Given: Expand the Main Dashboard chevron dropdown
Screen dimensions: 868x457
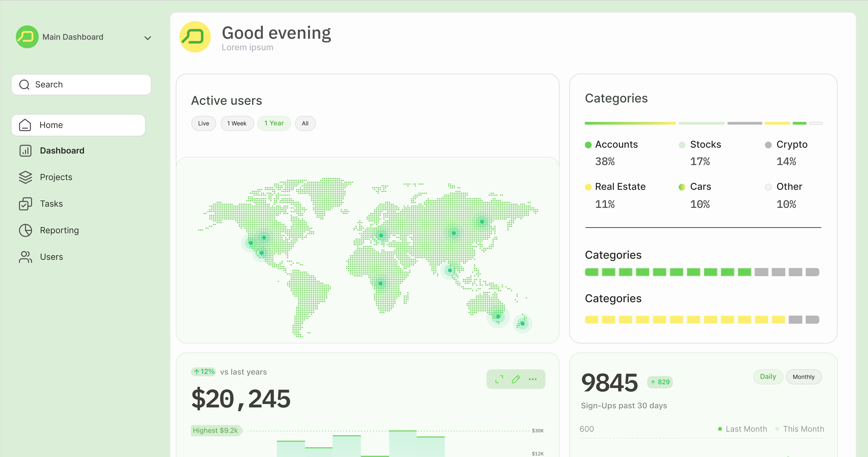Looking at the screenshot, I should pyautogui.click(x=148, y=38).
